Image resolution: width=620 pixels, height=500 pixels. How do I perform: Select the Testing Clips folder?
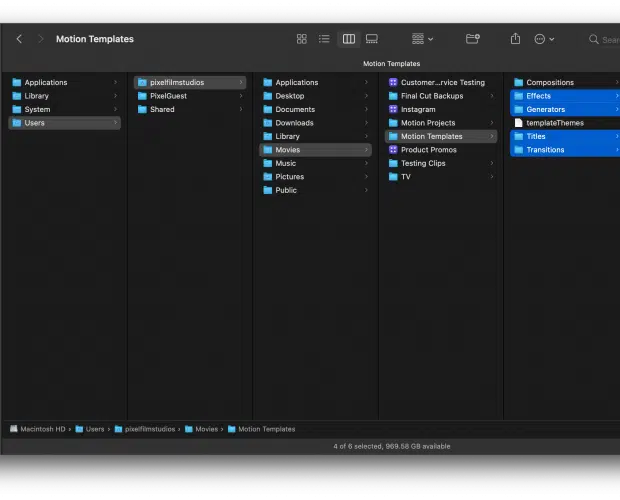pos(441,163)
